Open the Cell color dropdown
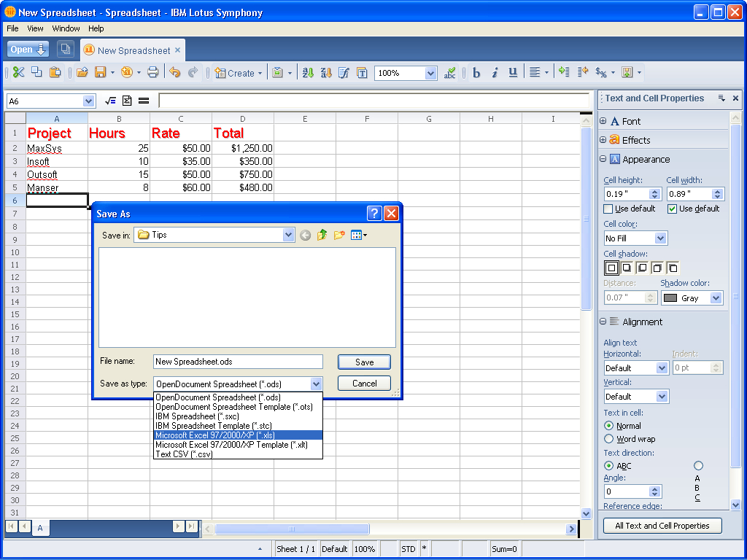747x560 pixels. click(660, 238)
